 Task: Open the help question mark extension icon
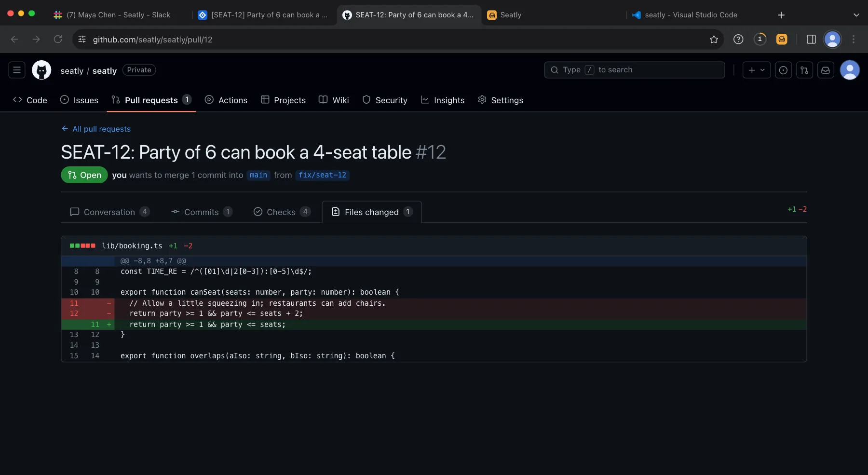738,40
